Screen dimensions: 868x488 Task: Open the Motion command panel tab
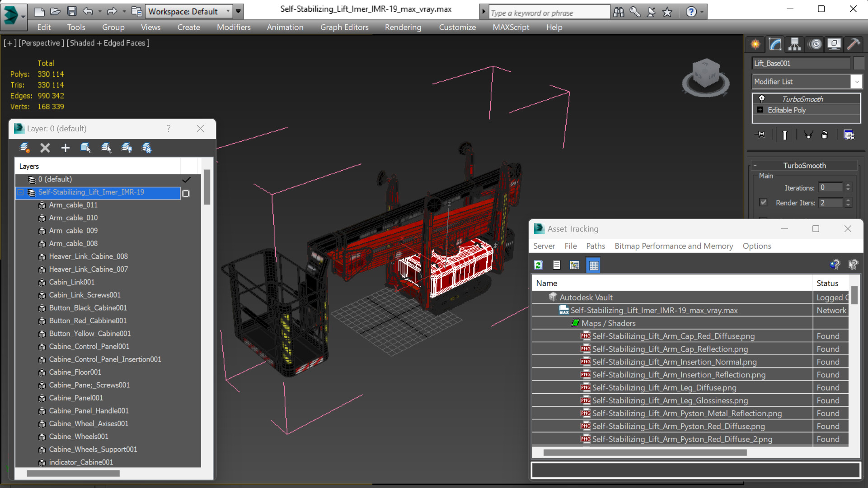[816, 44]
